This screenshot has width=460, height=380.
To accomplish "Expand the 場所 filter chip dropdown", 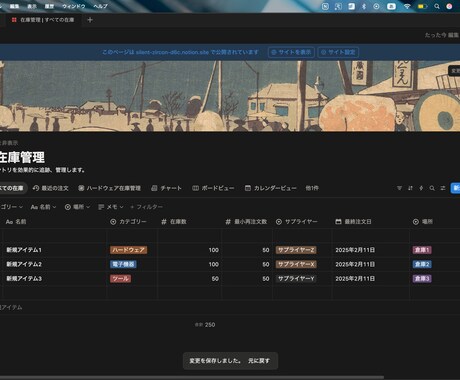I will click(x=77, y=207).
